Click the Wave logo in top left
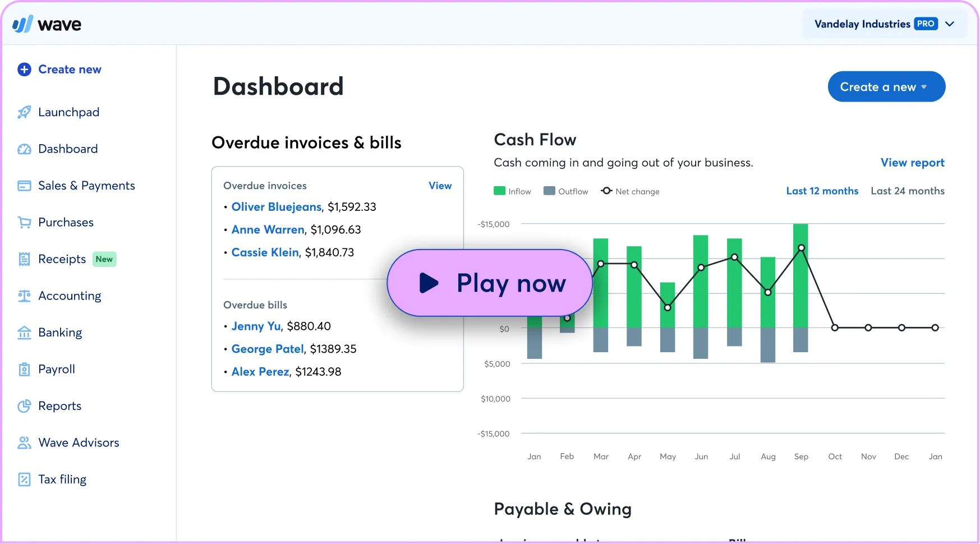This screenshot has width=980, height=544. point(47,24)
